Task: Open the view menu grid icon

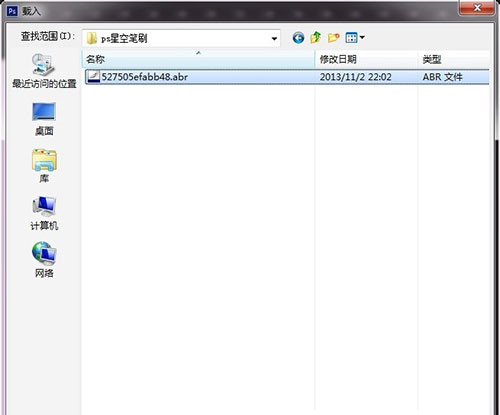Action: pos(351,38)
